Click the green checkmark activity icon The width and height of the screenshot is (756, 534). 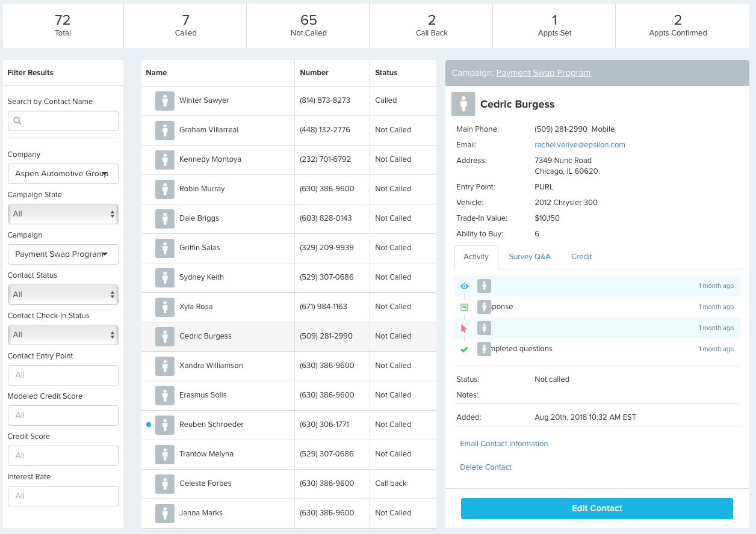pos(464,349)
